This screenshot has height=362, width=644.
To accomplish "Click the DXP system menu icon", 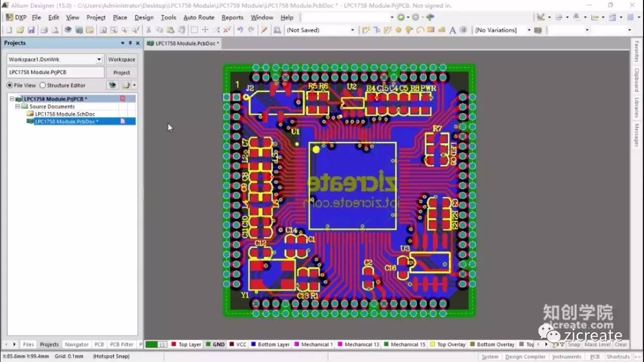I will (16, 17).
